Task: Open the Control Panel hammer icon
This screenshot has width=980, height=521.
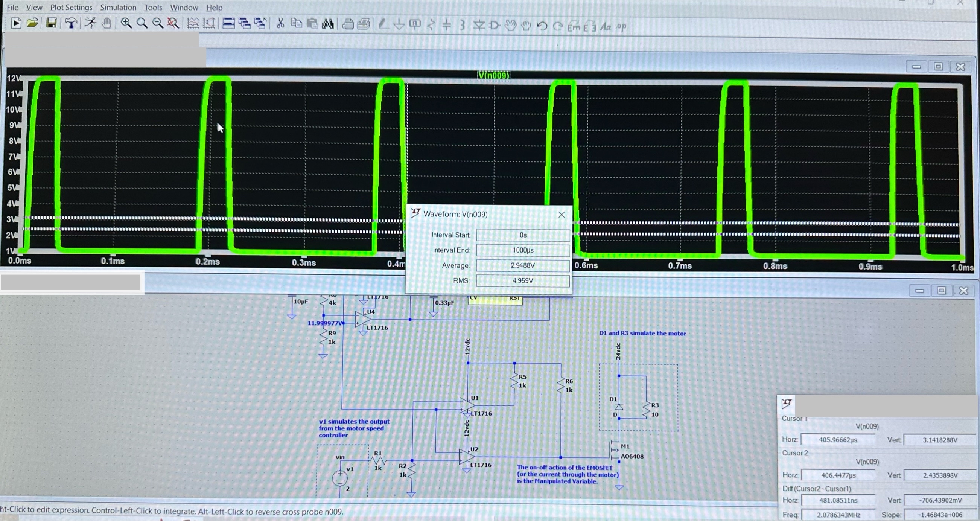Action: [x=71, y=23]
